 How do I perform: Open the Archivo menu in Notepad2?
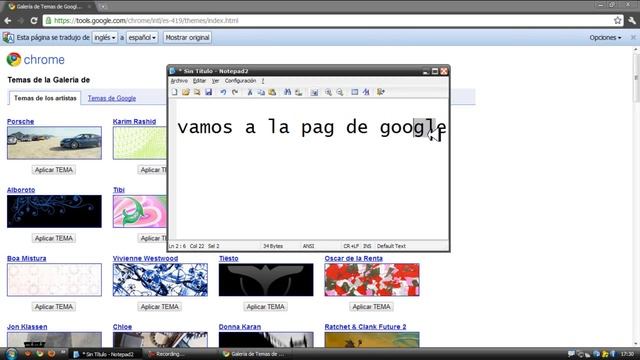tap(179, 81)
